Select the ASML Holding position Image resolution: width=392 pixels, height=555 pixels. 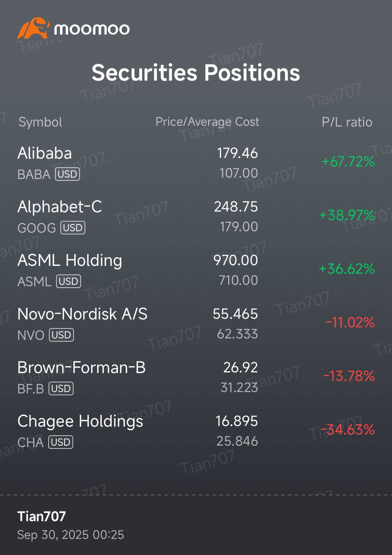70,261
